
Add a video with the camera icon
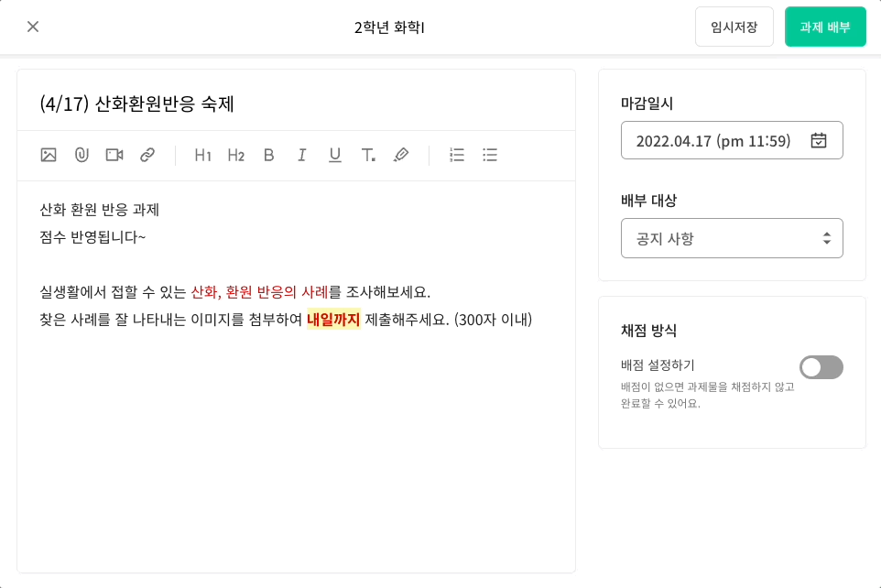(114, 155)
